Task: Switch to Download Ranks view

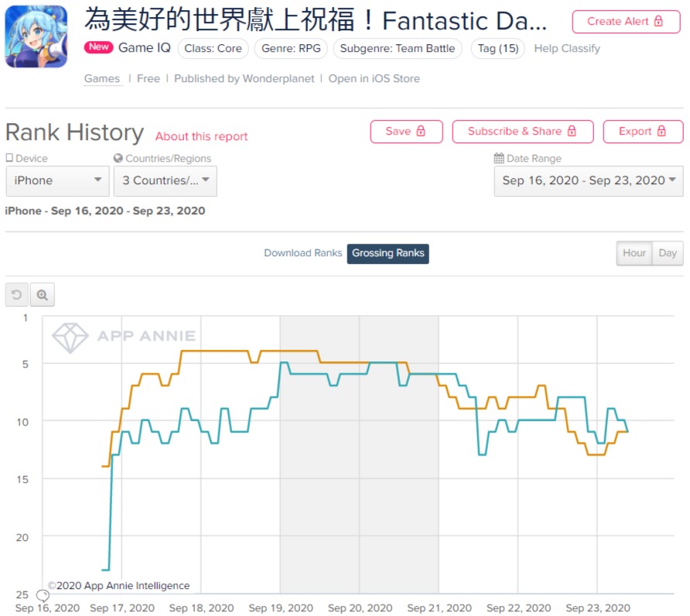Action: click(x=302, y=253)
